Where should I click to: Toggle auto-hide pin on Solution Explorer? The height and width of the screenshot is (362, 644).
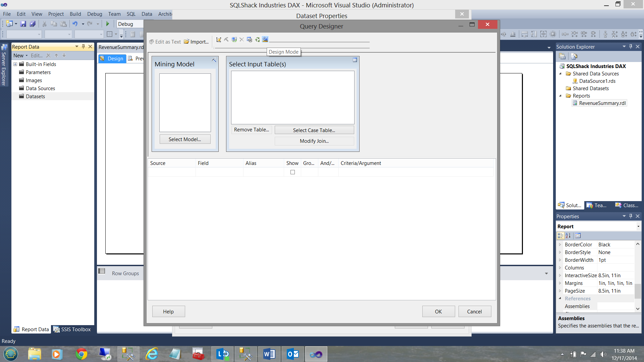[x=631, y=47]
